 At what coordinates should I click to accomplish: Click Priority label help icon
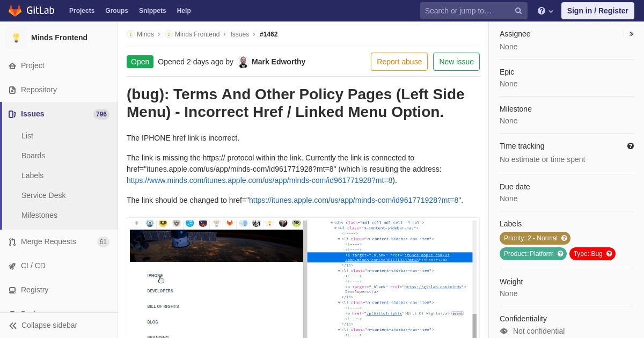[564, 238]
